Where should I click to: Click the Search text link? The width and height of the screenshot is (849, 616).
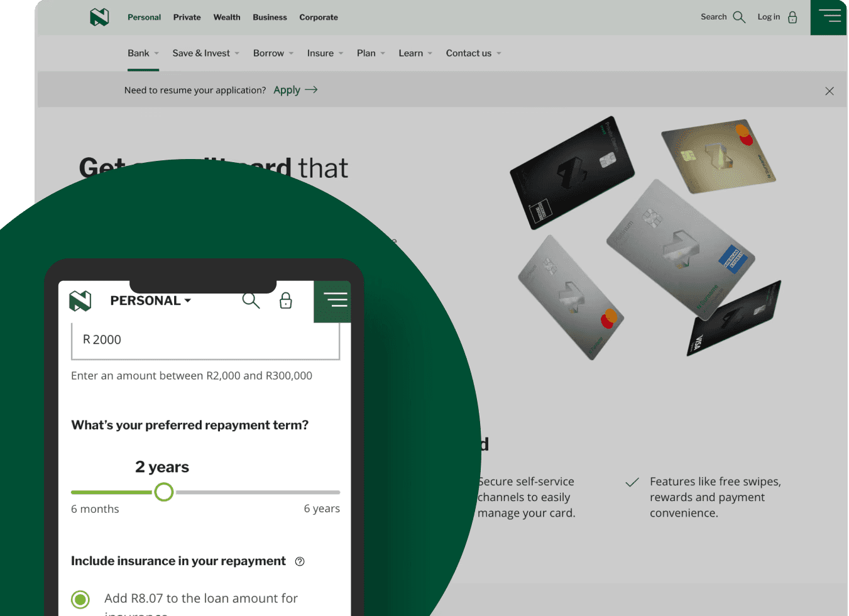click(x=714, y=17)
